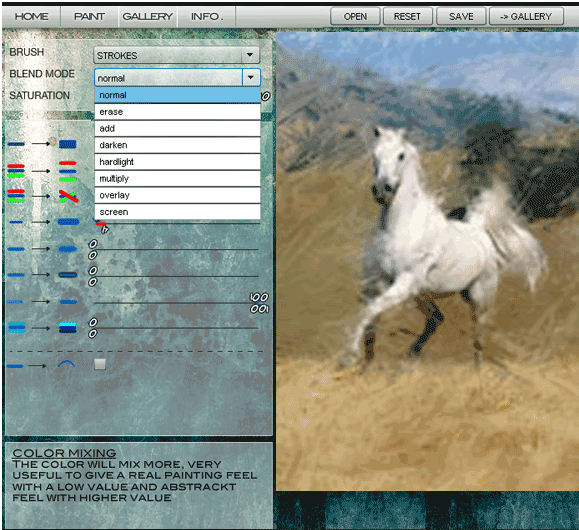Click the RESET button
The image size is (579, 530).
tap(407, 17)
